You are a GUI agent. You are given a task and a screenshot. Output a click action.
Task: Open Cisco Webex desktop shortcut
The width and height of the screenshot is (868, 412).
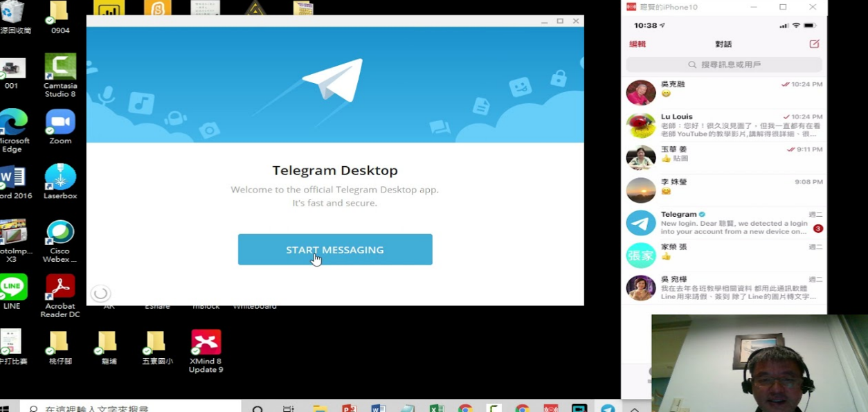click(60, 241)
